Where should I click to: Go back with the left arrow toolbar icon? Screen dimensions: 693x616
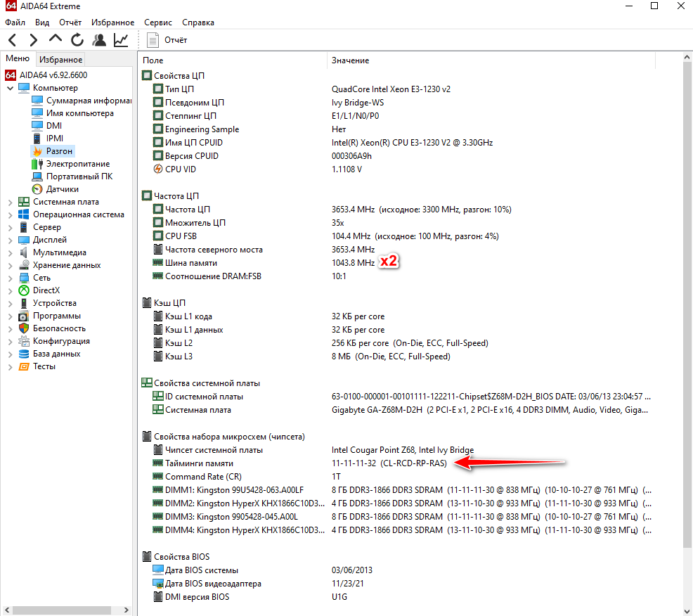13,40
